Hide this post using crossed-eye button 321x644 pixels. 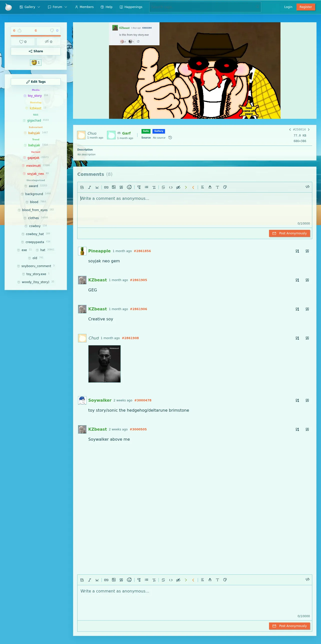48,42
